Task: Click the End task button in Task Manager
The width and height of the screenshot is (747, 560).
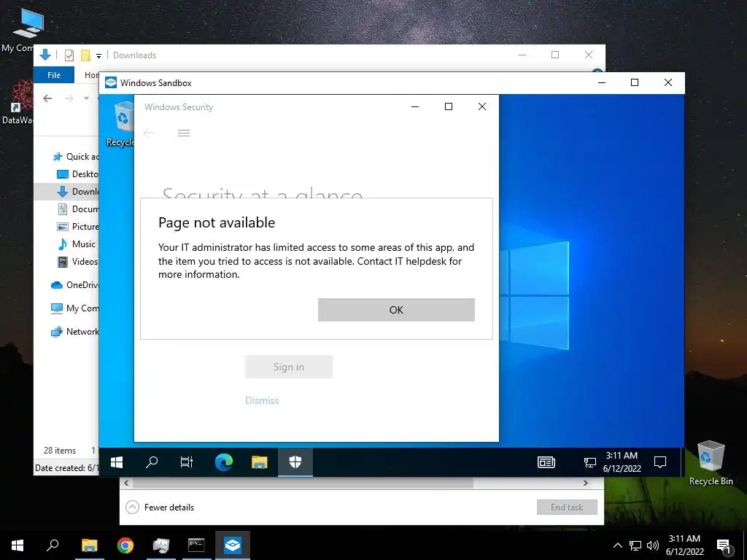Action: [x=567, y=507]
